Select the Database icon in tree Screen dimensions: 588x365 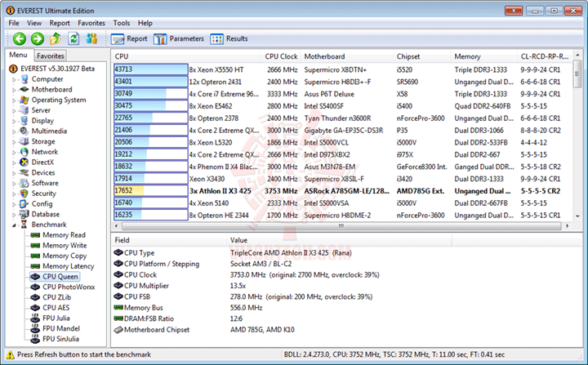24,214
